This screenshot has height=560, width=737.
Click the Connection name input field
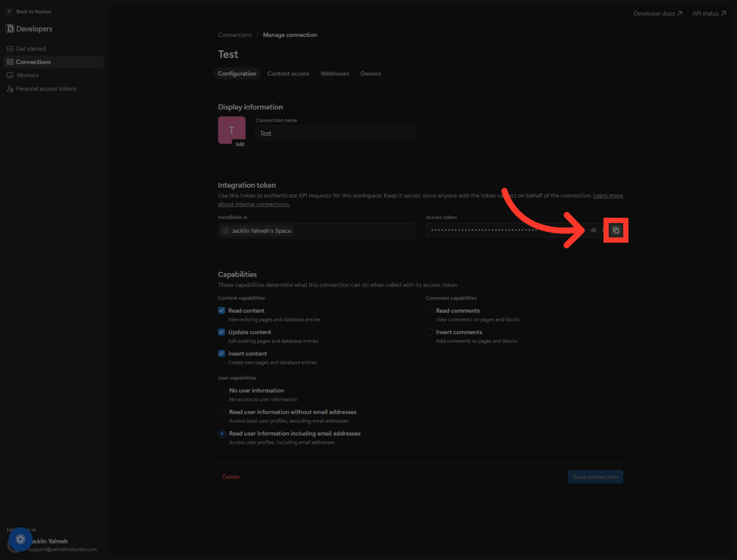pos(336,133)
